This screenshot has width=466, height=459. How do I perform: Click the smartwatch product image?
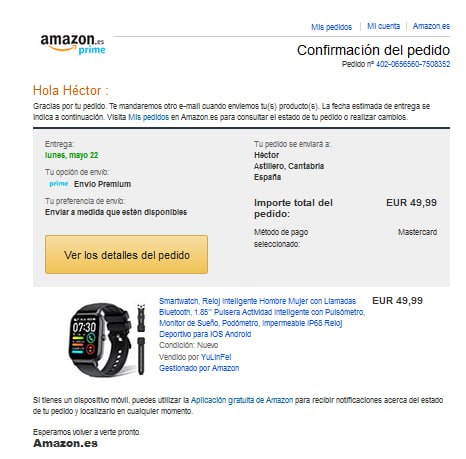pos(107,339)
